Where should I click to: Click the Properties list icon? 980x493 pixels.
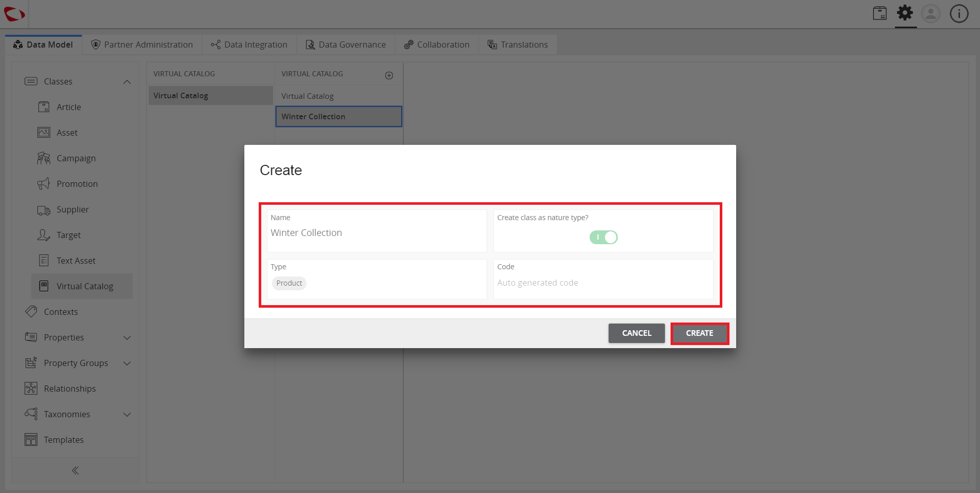coord(31,337)
